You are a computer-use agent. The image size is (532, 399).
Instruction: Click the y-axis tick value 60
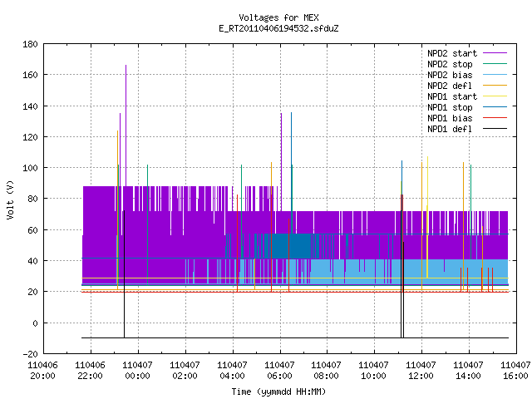[32, 230]
